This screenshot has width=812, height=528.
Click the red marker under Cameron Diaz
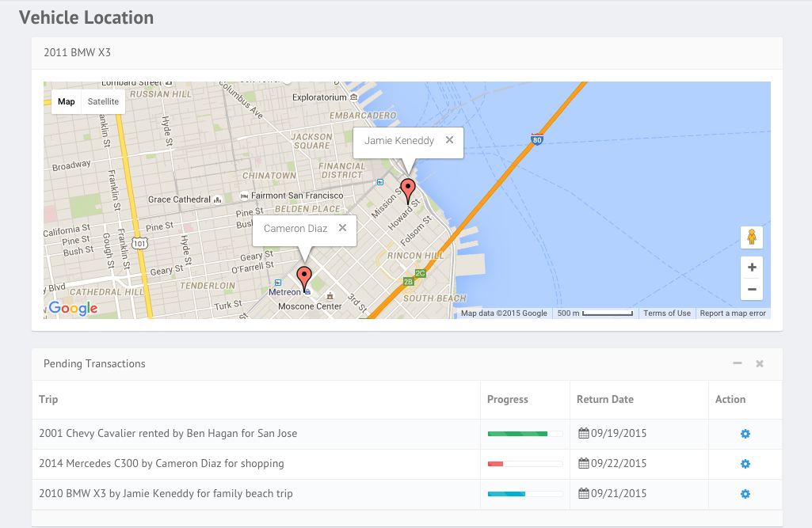pyautogui.click(x=304, y=279)
